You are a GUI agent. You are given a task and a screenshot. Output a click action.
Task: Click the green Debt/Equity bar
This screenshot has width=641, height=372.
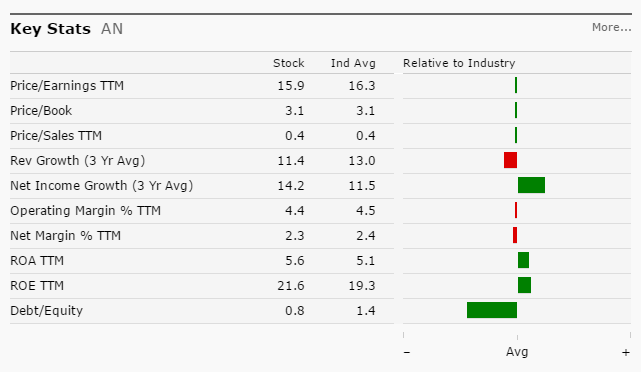pos(492,310)
